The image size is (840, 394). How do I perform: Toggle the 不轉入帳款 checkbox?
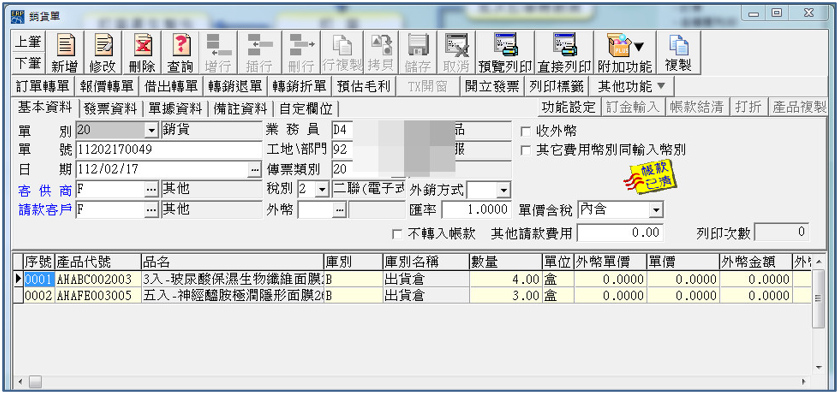pos(397,234)
